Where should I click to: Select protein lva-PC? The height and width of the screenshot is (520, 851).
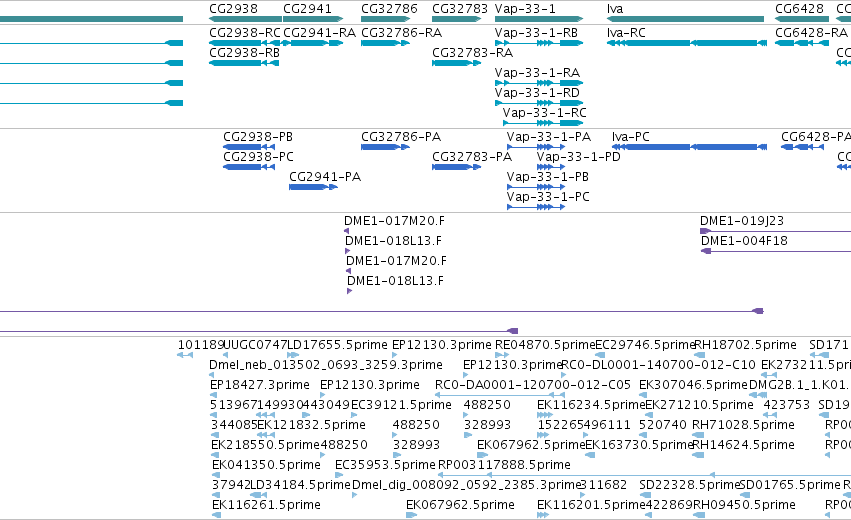[x=631, y=137]
